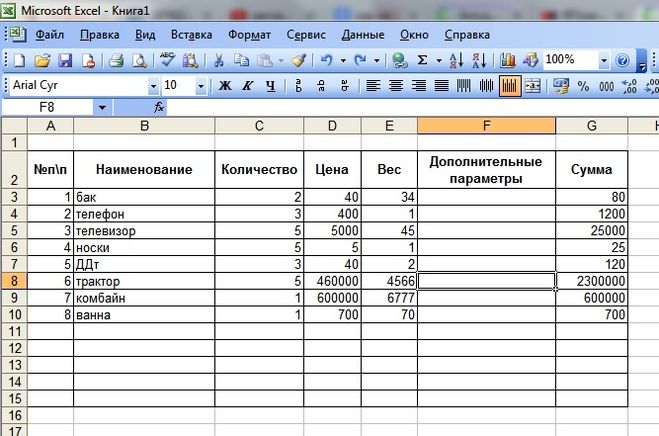Open the Research binoculars tool
Viewport: 659px width, 436px height.
(190, 61)
